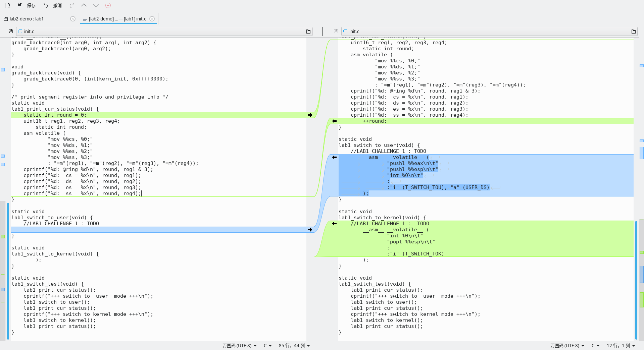Image resolution: width=644 pixels, height=350 pixels.
Task: Pull the green 'int %0' popl chunk leftward
Action: click(x=334, y=224)
